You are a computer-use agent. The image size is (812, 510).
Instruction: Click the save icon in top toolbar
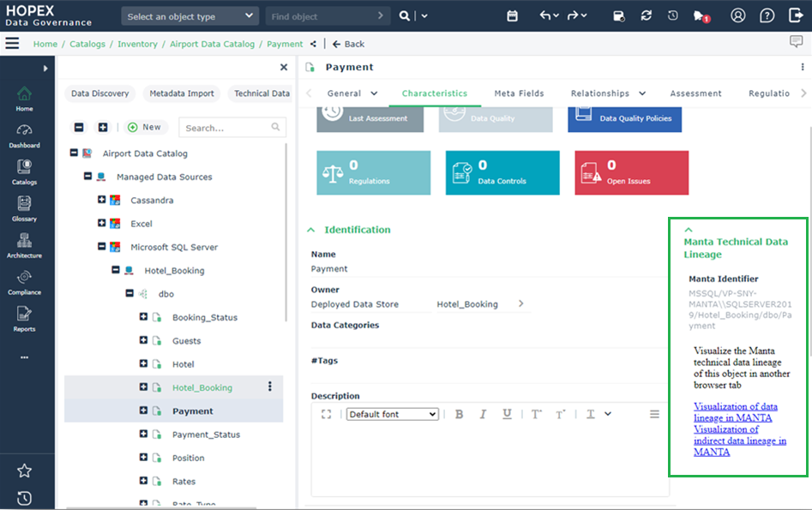pyautogui.click(x=619, y=16)
